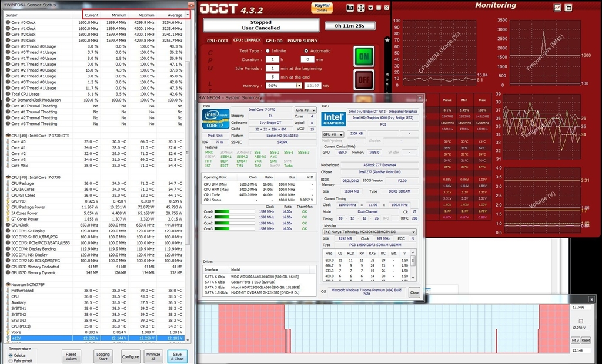Switch to the CPU : LINPACK tab

click(x=248, y=41)
